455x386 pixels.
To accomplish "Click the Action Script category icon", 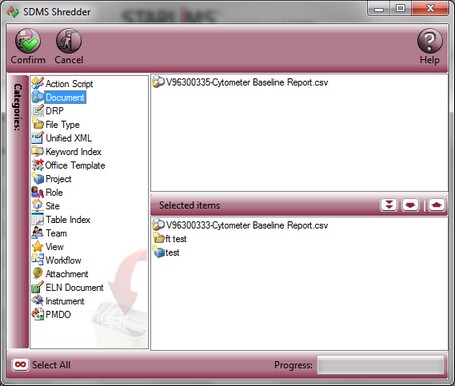I will pos(38,83).
